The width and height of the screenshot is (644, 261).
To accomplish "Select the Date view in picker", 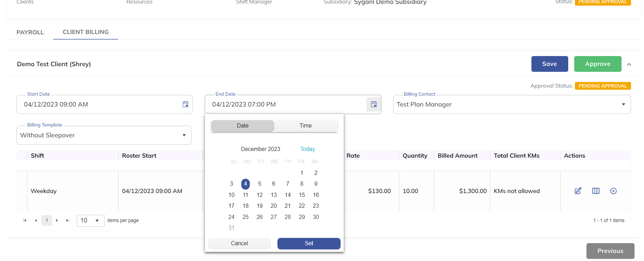I will [242, 126].
